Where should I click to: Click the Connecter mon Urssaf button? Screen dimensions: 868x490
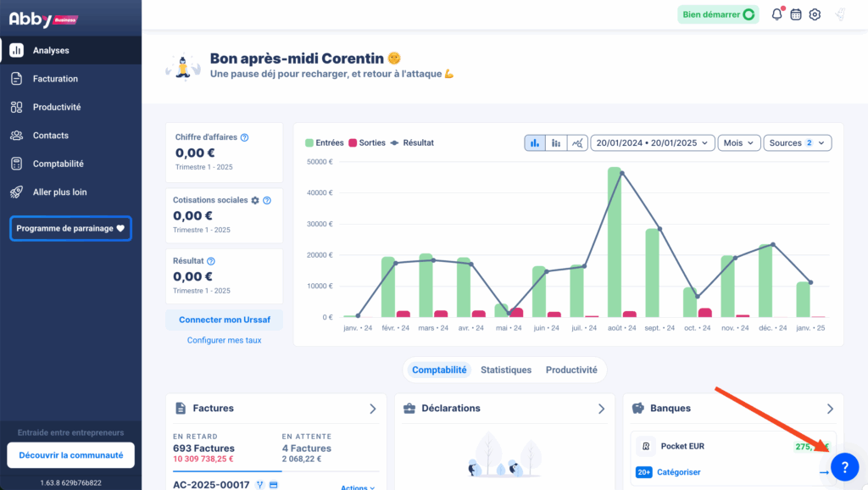[x=224, y=319]
